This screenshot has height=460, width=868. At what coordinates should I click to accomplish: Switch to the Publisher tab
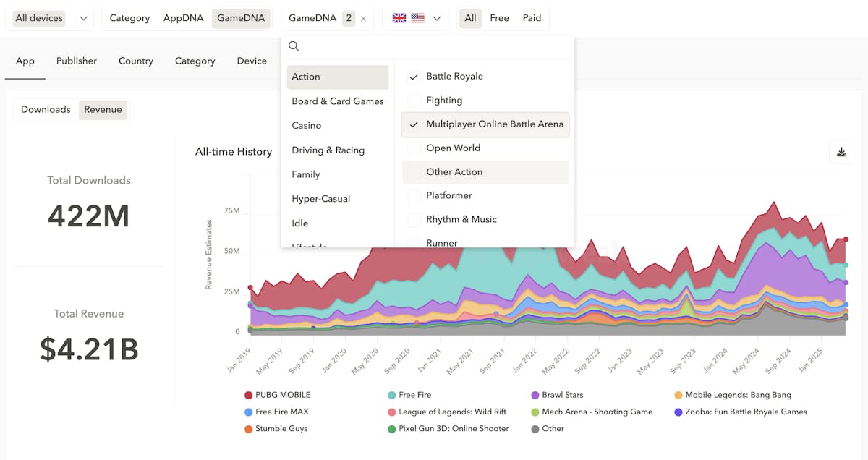coord(77,61)
